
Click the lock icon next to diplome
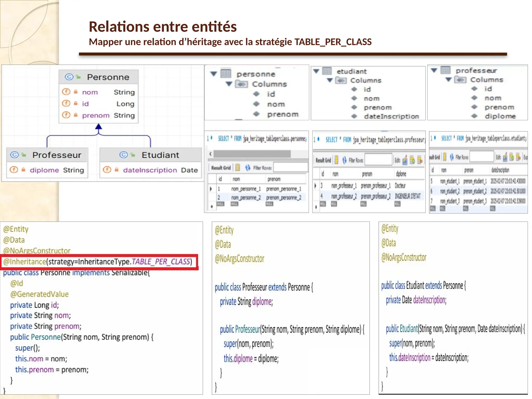pyautogui.click(x=23, y=170)
